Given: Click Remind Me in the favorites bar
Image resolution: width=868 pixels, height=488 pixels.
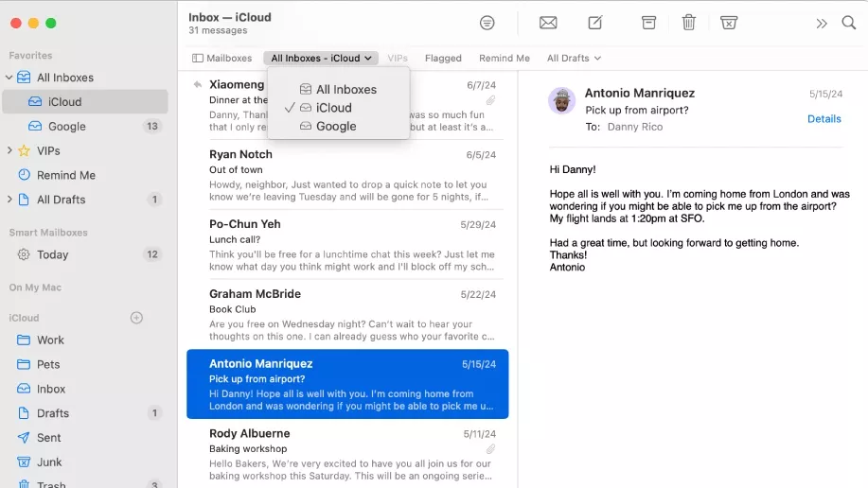Looking at the screenshot, I should pyautogui.click(x=504, y=59).
